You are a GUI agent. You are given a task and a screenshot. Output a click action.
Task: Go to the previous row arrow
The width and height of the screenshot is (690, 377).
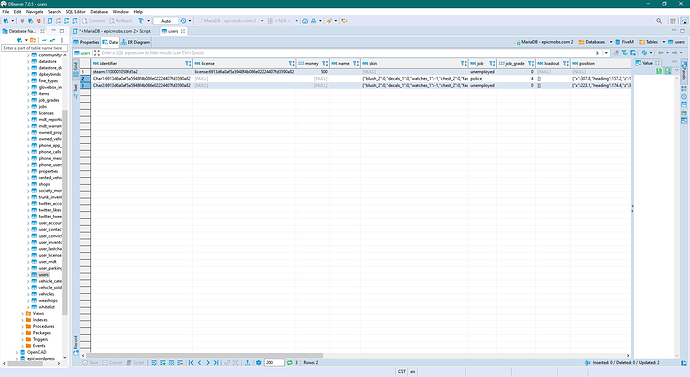[x=199, y=362]
